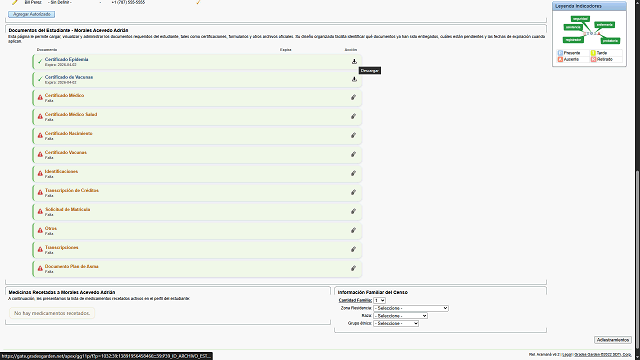Click warning icon beside Certificado Vacunas
This screenshot has height=360, width=640.
(x=40, y=154)
